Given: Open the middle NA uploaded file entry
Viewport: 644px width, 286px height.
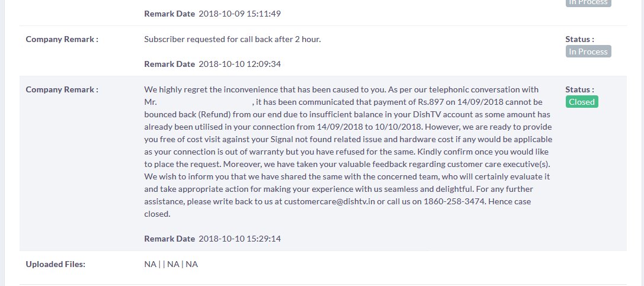Looking at the screenshot, I should [x=173, y=264].
